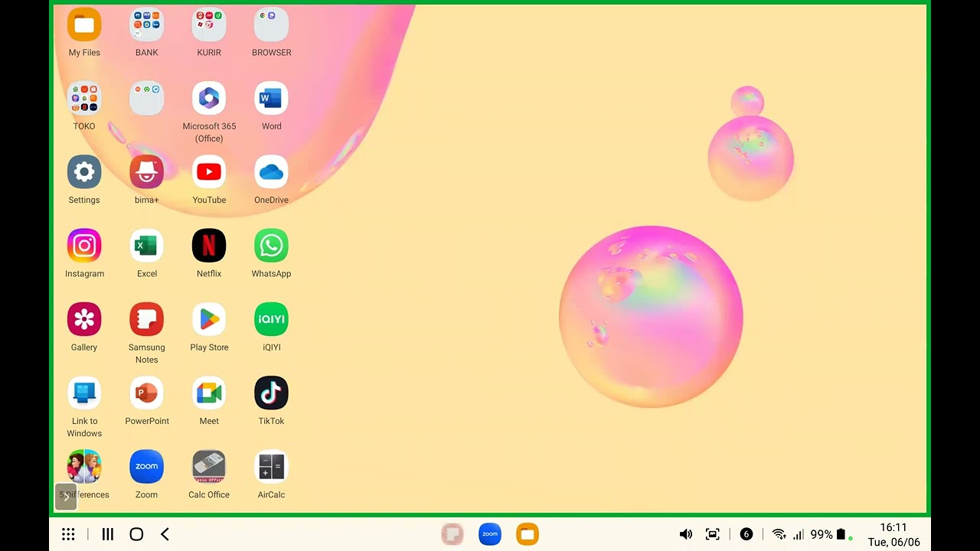Switch to Zoom in the taskbar
Screen dimensions: 980x551
[x=490, y=534]
